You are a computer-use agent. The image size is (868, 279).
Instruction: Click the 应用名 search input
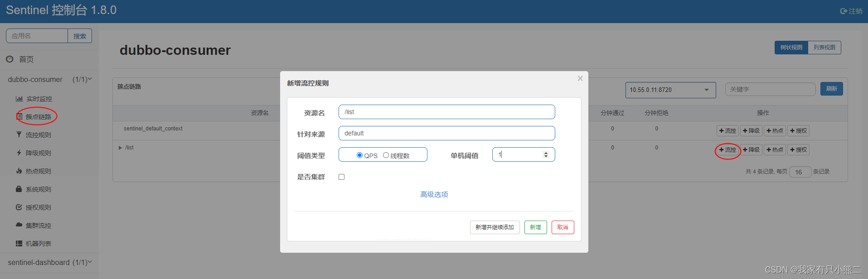(x=37, y=36)
